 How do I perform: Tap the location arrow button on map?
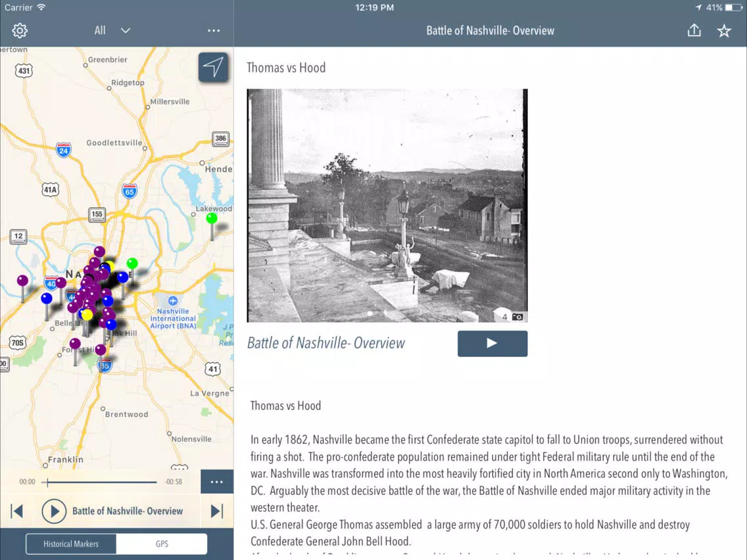(213, 67)
